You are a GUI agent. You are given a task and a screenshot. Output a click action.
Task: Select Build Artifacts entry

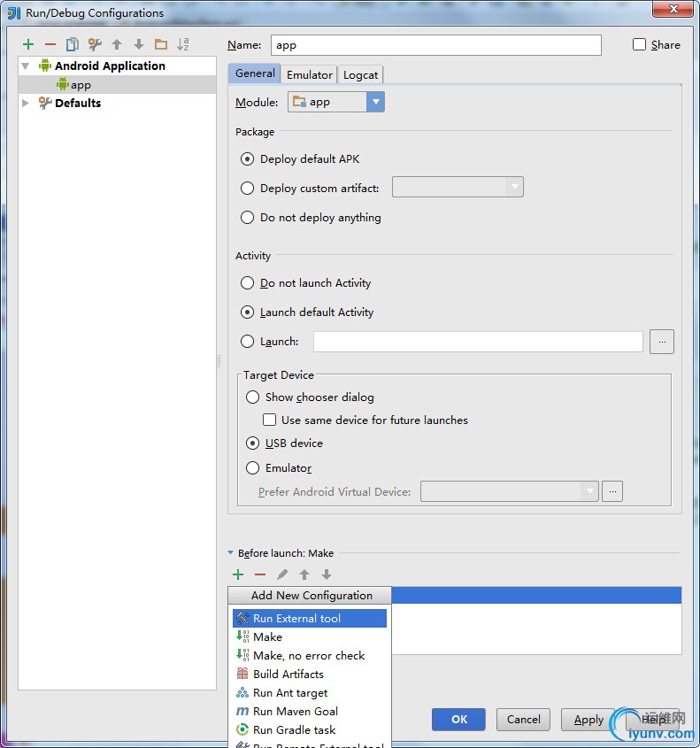coord(310,674)
